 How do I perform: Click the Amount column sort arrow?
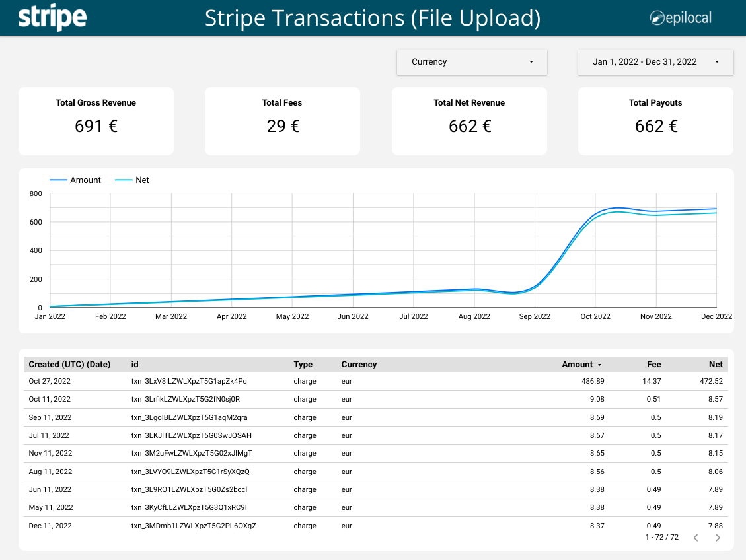pyautogui.click(x=599, y=365)
